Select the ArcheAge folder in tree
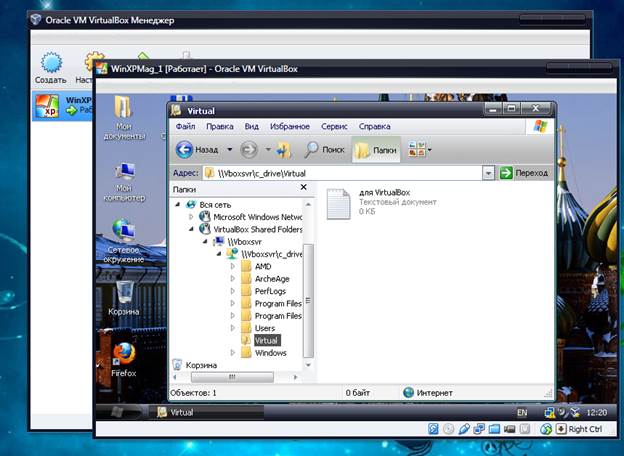The width and height of the screenshot is (624, 456). pos(270,279)
